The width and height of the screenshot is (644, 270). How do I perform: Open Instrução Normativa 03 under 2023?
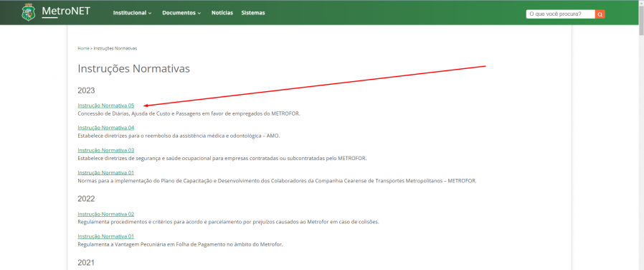[x=106, y=150]
